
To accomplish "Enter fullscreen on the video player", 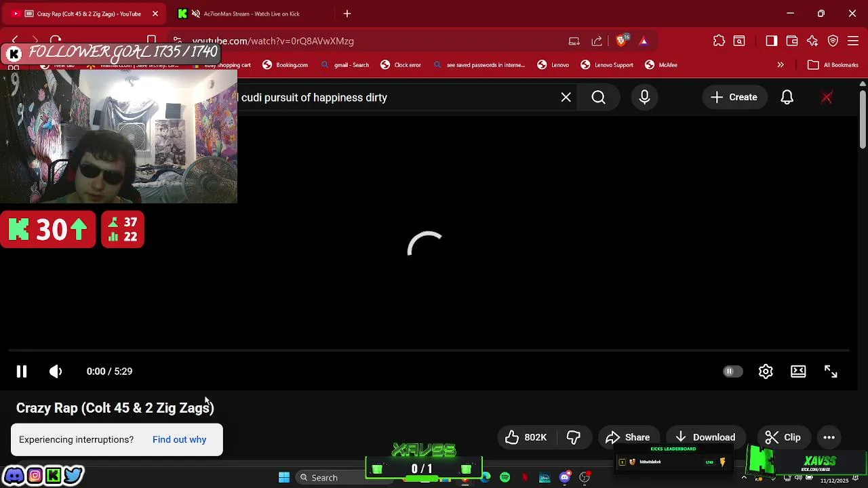I will (831, 371).
